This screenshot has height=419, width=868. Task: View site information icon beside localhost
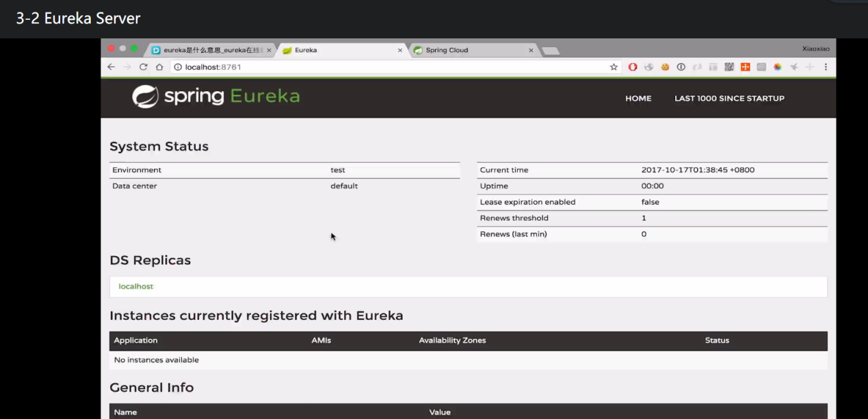178,67
